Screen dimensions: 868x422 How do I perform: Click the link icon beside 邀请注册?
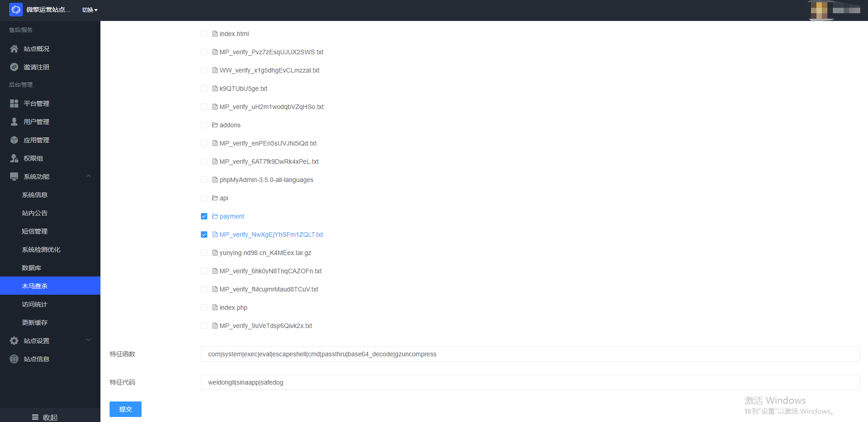14,67
